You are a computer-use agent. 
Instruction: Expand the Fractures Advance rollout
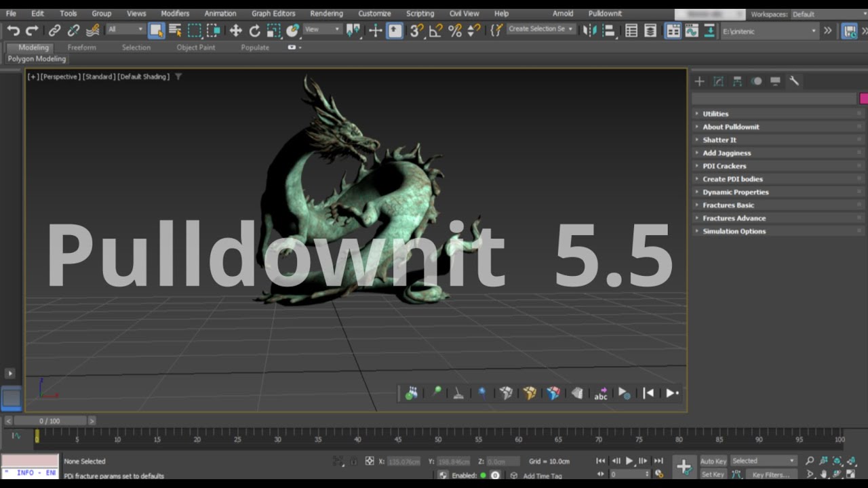coord(734,218)
